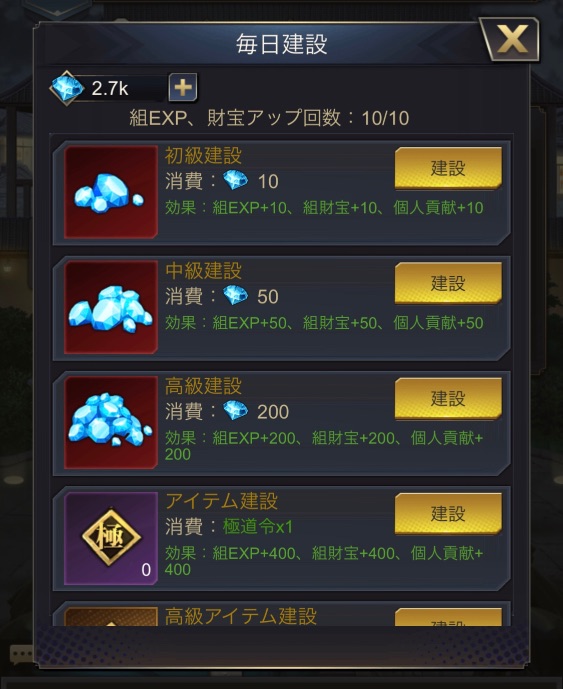Screen dimensions: 563x689
Task: Tap the 極道令x1 cost link text
Action: click(258, 526)
